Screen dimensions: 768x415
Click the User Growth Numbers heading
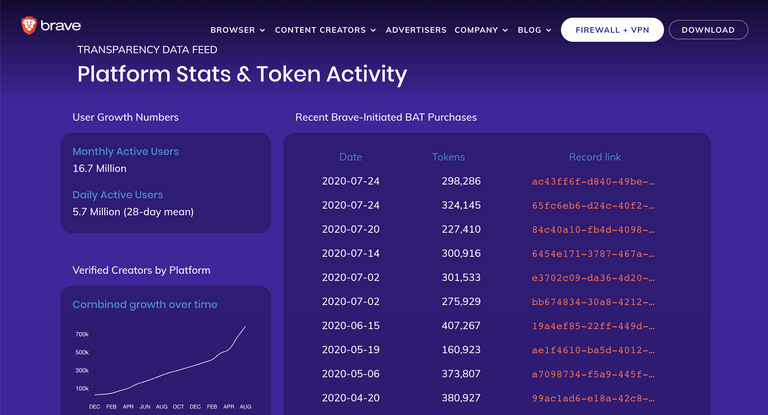point(125,117)
